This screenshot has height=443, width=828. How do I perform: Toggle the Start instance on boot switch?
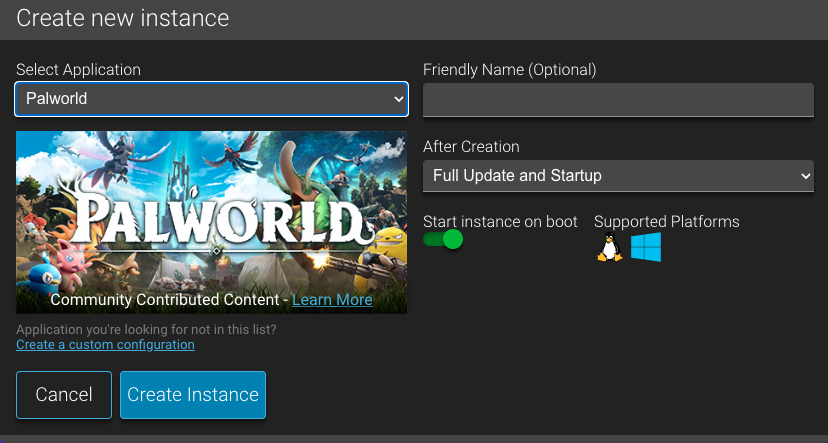[x=443, y=239]
